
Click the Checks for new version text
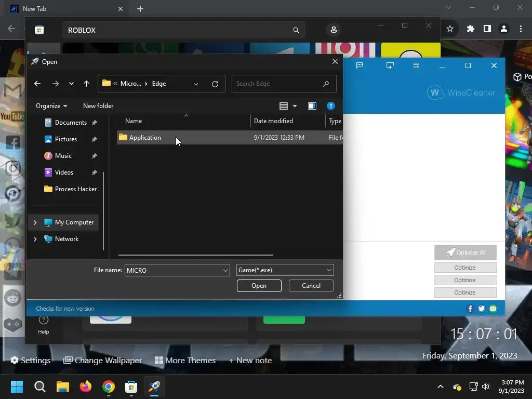point(65,309)
